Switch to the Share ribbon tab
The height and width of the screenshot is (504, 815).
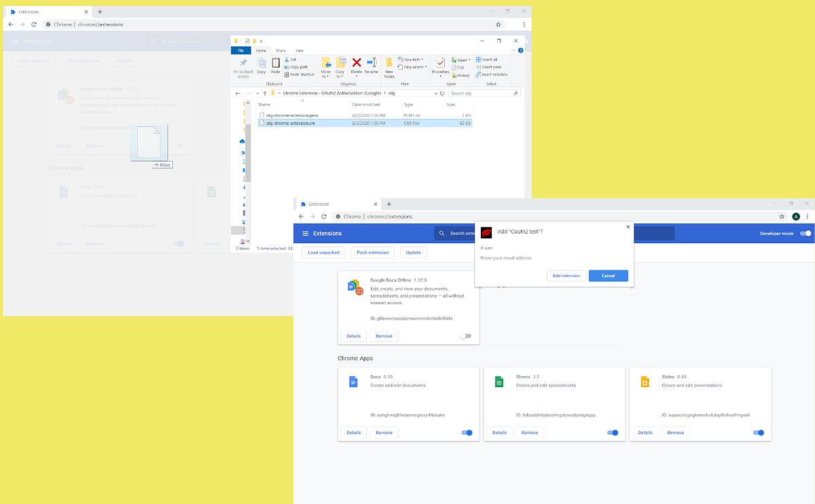[280, 51]
